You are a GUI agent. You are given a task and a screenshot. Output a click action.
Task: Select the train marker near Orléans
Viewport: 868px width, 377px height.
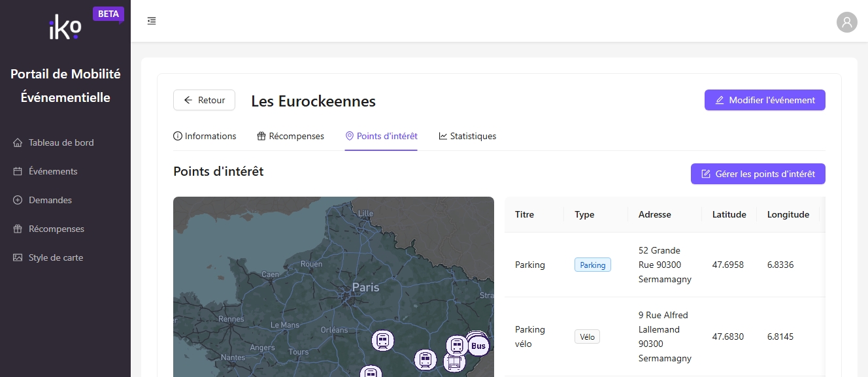(383, 340)
